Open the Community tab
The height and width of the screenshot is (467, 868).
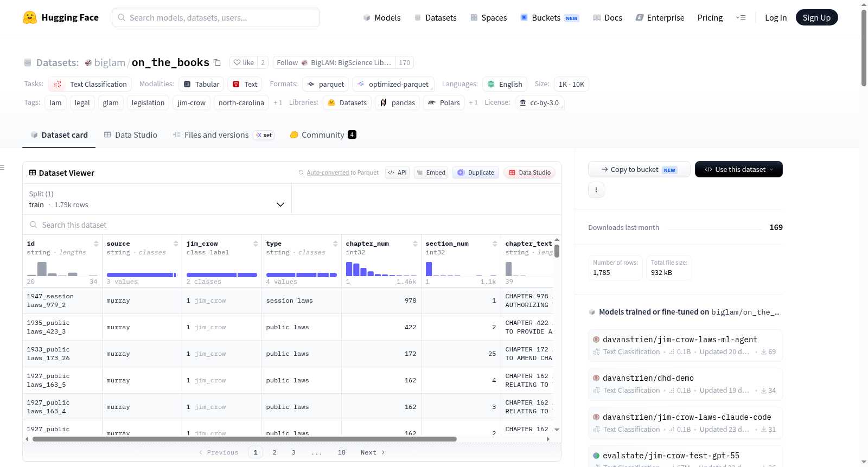click(x=323, y=135)
